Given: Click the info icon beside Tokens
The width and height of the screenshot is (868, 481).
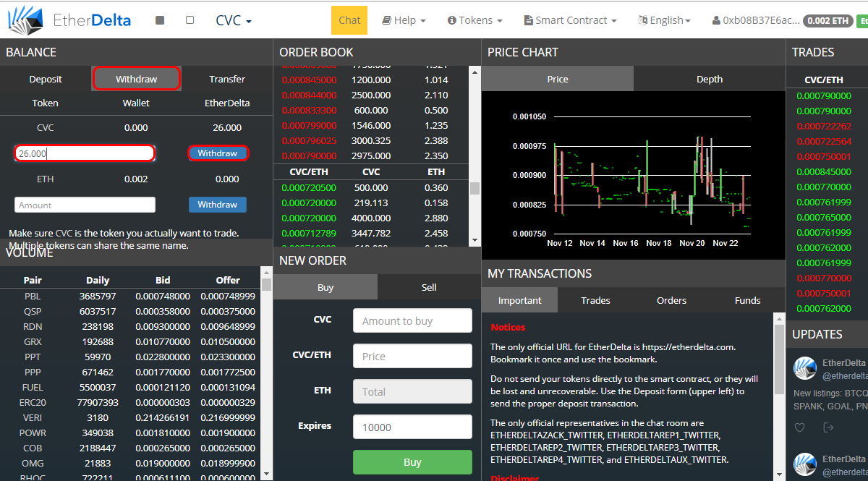Looking at the screenshot, I should 451,20.
